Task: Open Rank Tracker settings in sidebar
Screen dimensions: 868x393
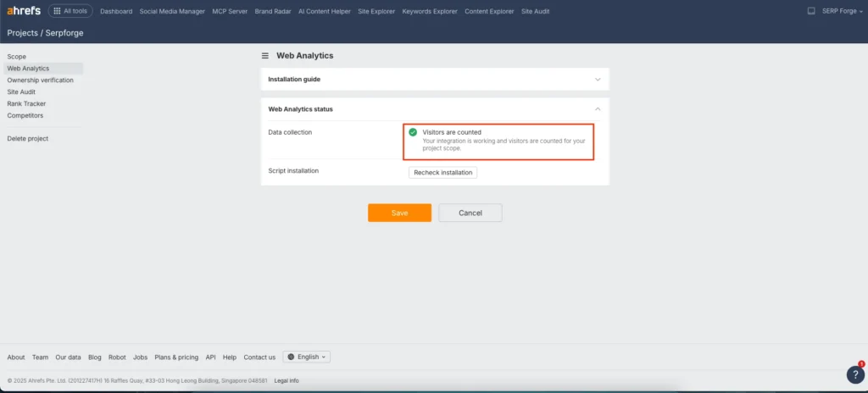Action: point(26,103)
